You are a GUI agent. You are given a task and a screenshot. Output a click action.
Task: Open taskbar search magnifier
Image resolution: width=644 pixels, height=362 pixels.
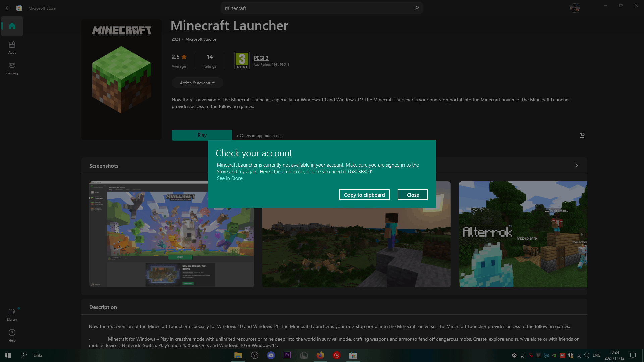pyautogui.click(x=24, y=355)
